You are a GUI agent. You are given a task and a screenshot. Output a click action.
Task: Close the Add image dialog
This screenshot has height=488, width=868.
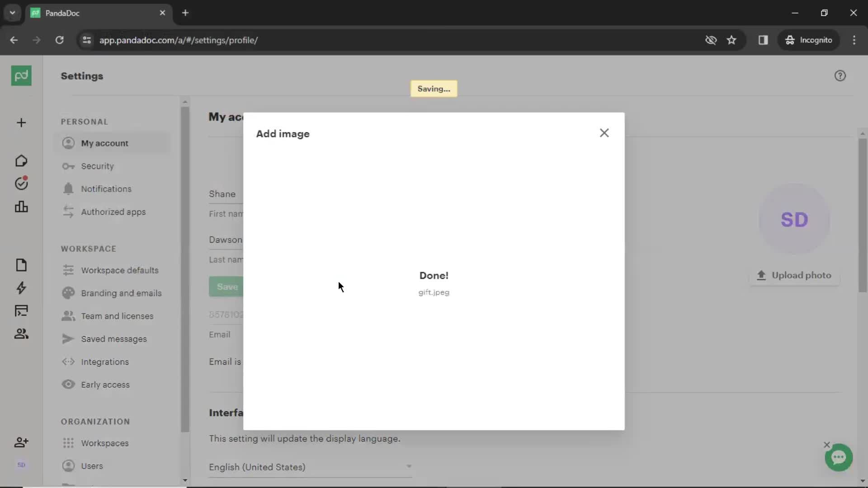[604, 132]
